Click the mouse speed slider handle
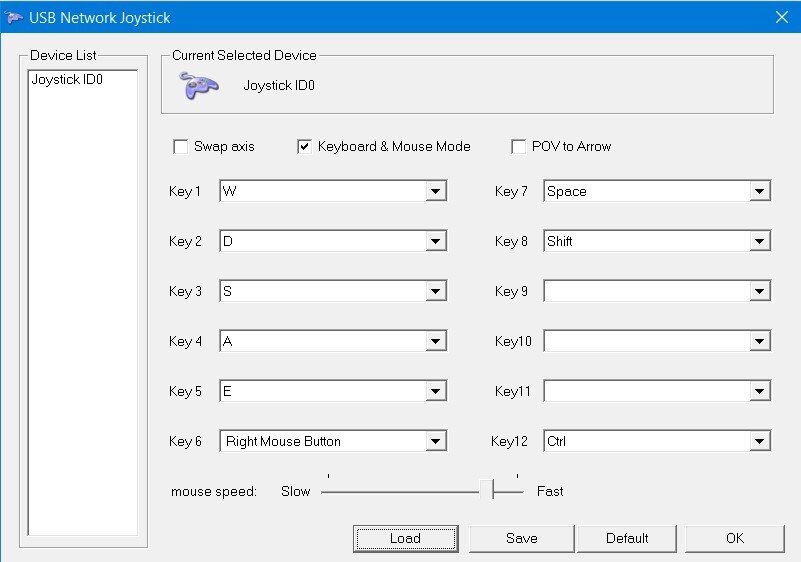The image size is (801, 562). click(x=487, y=489)
